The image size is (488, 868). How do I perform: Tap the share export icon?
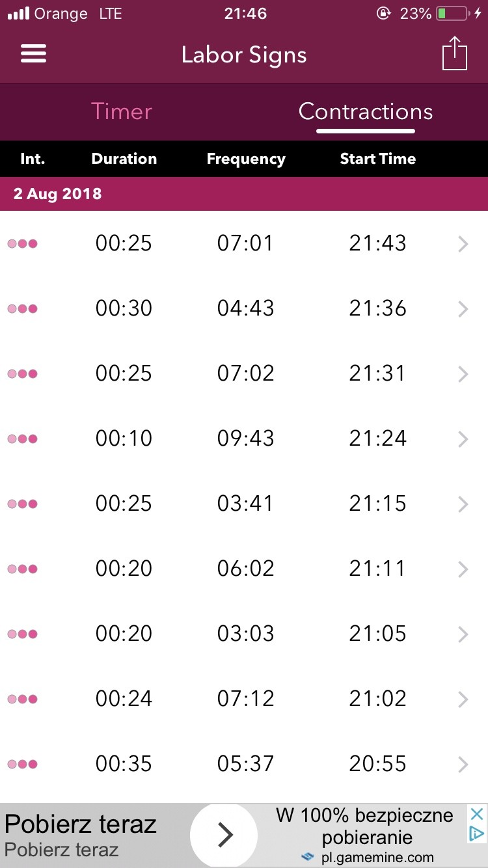point(455,53)
